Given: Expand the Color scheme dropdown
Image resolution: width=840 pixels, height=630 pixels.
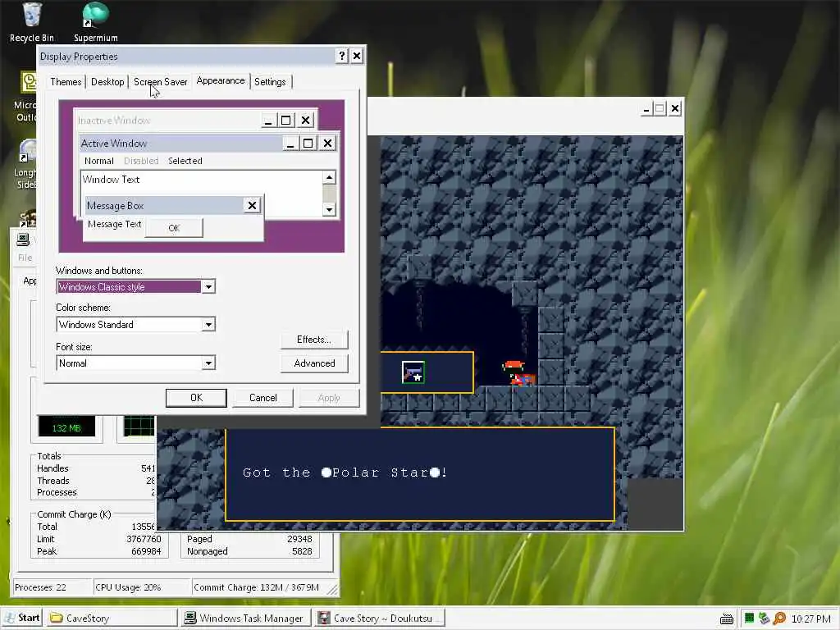Looking at the screenshot, I should coord(208,325).
